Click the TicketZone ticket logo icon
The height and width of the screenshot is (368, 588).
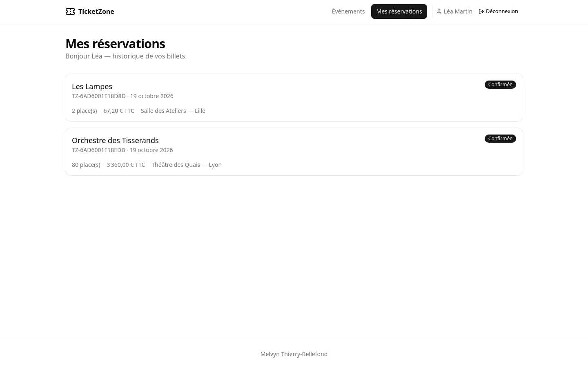click(x=70, y=11)
